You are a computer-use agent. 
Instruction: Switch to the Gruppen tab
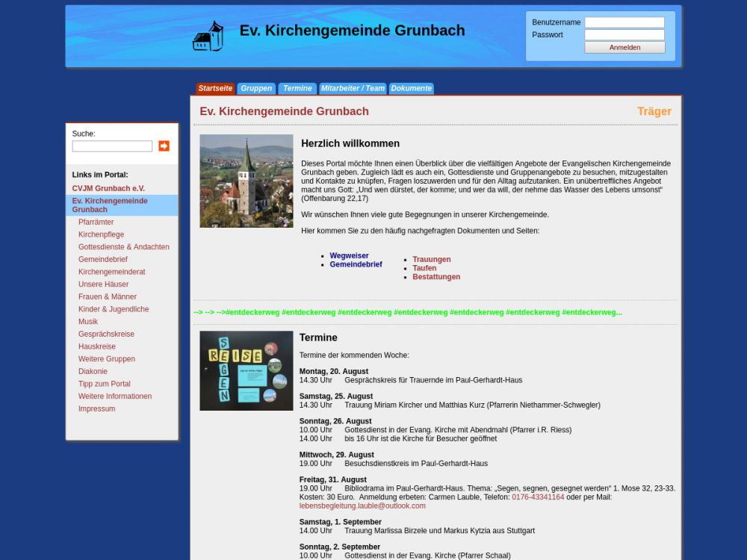point(256,88)
